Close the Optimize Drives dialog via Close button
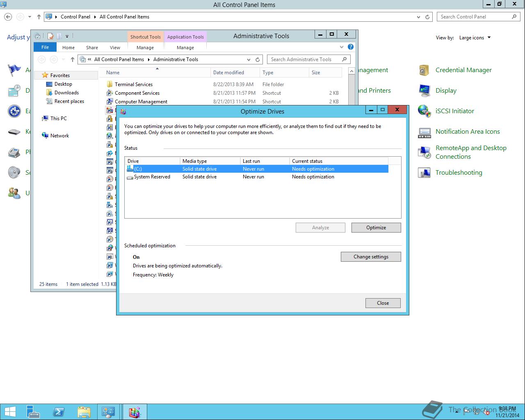 coord(383,303)
